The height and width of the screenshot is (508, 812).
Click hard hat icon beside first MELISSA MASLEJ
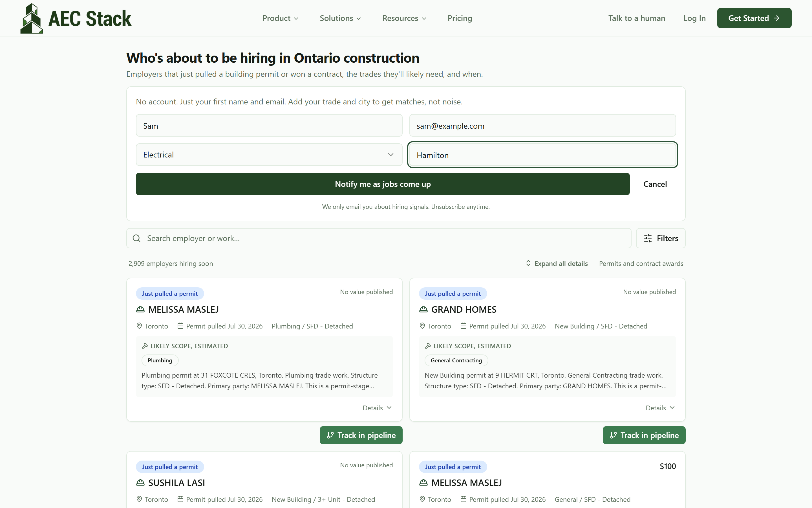(140, 309)
